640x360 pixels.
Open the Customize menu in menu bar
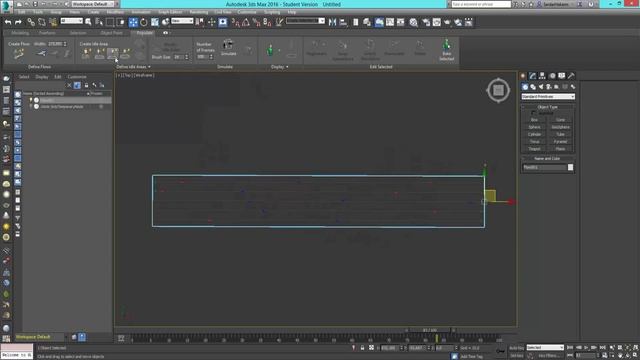coord(247,12)
